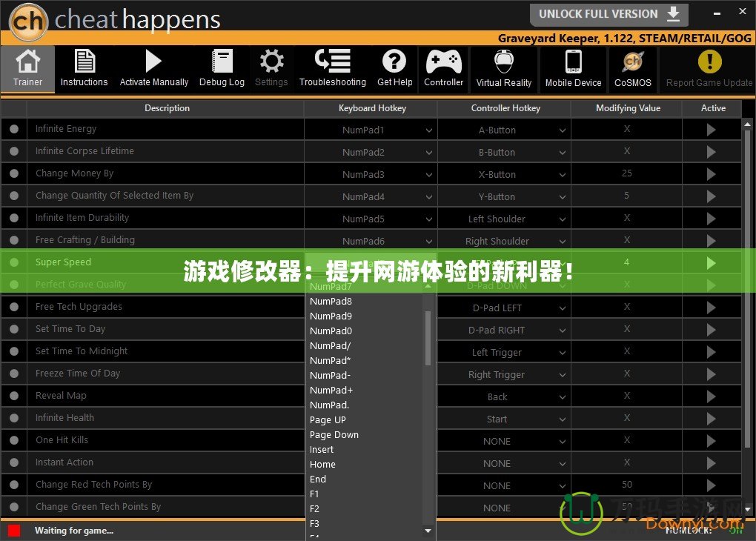Activate the Set Time To Day play arrow
Screen dimensions: 756x541
coord(712,329)
